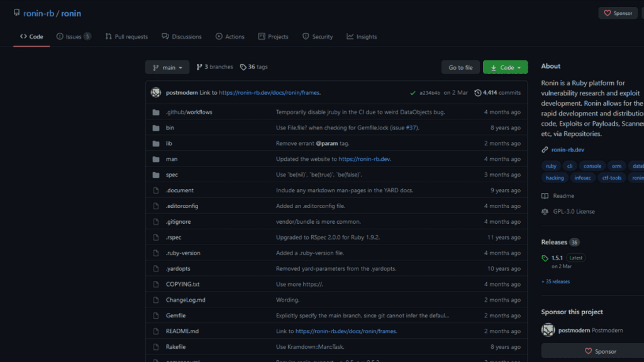Screen dimensions: 644x362
Task: Click the .rspec file icon
Action: pos(156,237)
